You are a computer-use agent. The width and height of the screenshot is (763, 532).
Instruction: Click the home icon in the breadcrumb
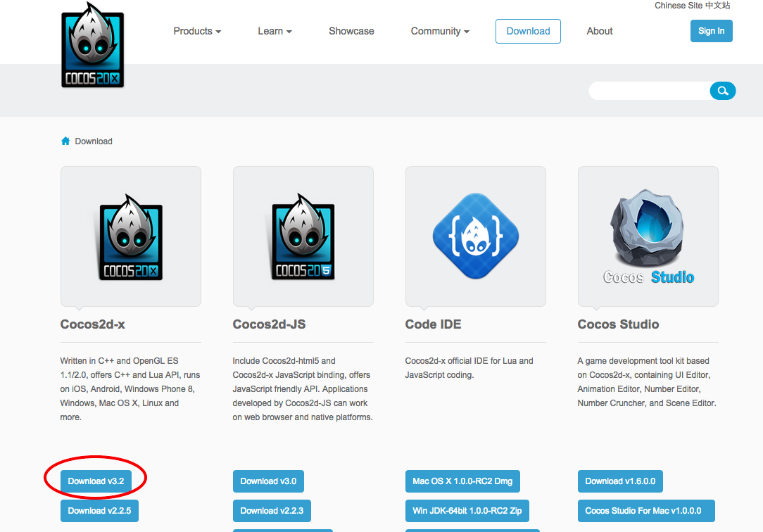[x=65, y=141]
